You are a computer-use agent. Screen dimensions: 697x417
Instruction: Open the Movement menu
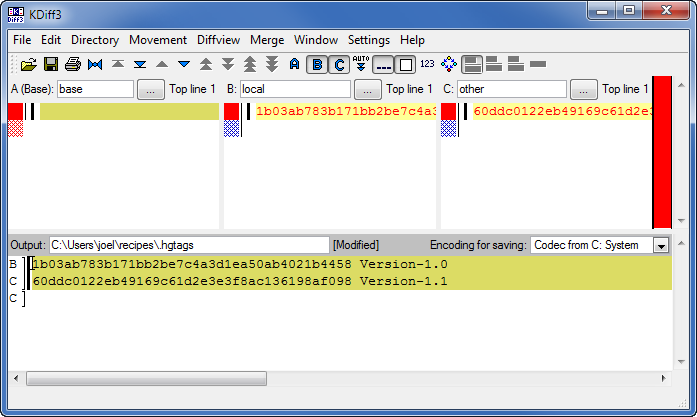coord(157,40)
